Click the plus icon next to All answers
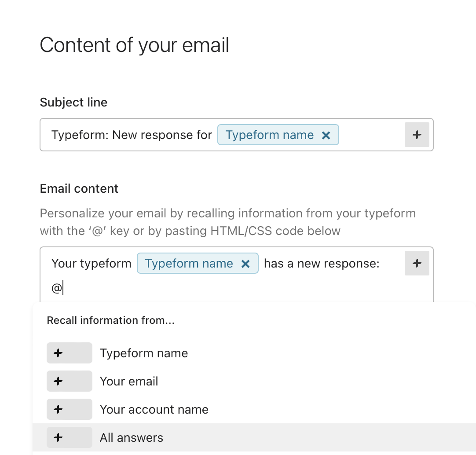 tap(69, 437)
